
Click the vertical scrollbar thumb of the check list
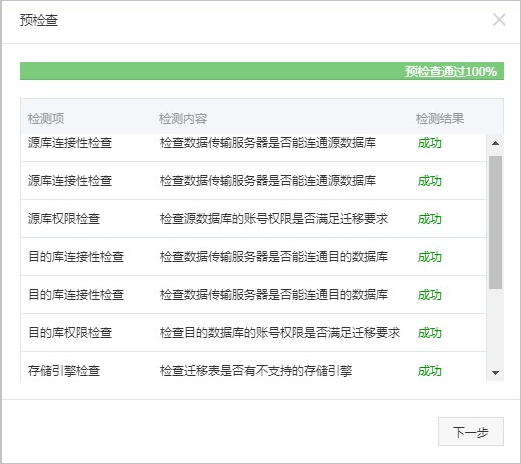click(x=495, y=222)
